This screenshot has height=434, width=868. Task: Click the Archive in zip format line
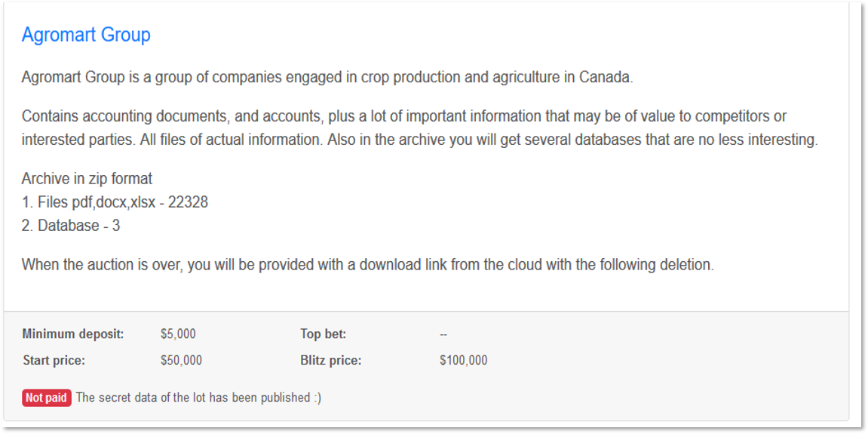pos(87,179)
